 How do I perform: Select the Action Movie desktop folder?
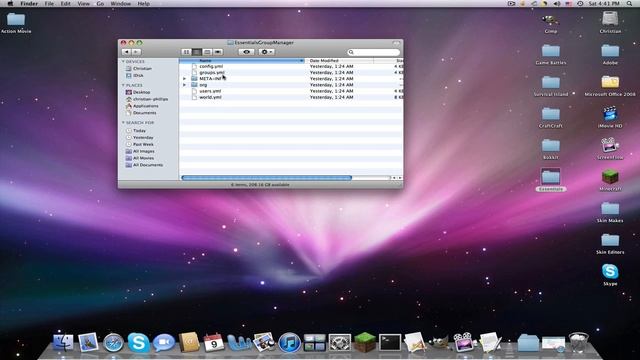16,23
